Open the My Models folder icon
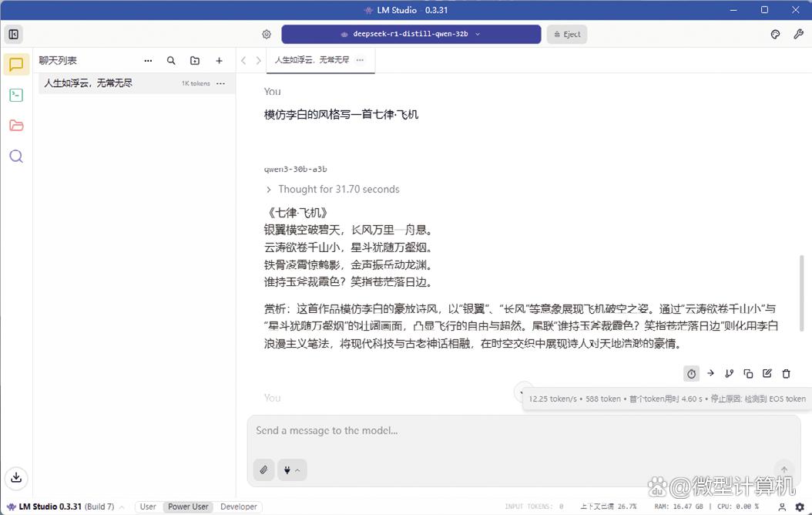This screenshot has height=515, width=812. (16, 126)
